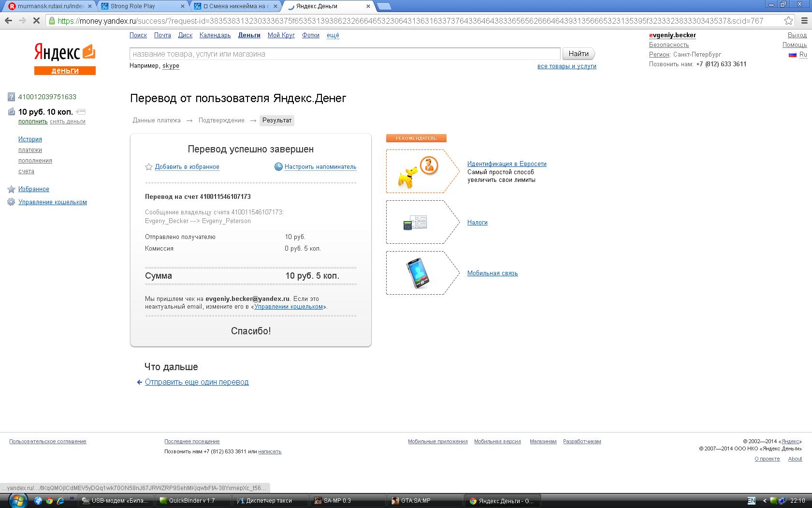Open Налоги link
The image size is (812, 508).
pos(478,223)
